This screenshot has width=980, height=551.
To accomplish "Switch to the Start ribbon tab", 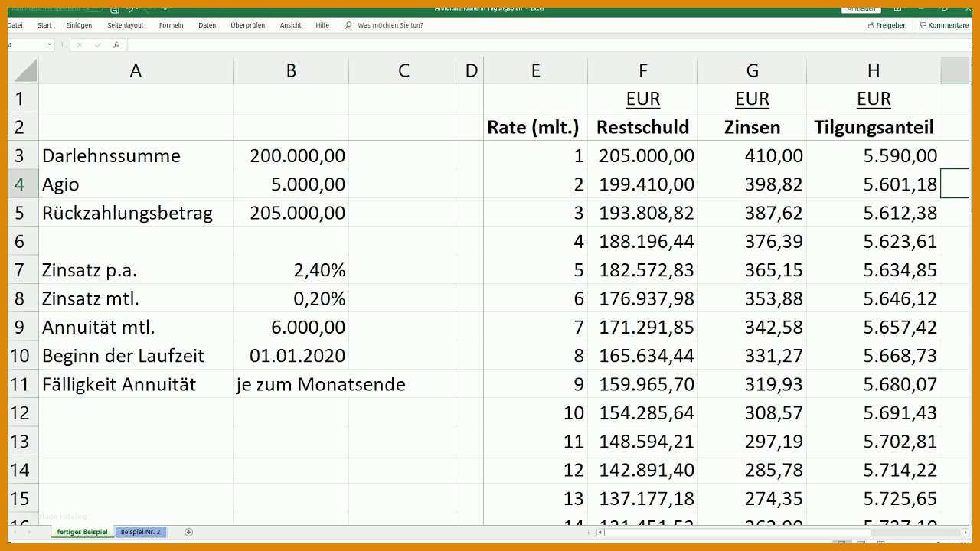I will (x=44, y=25).
